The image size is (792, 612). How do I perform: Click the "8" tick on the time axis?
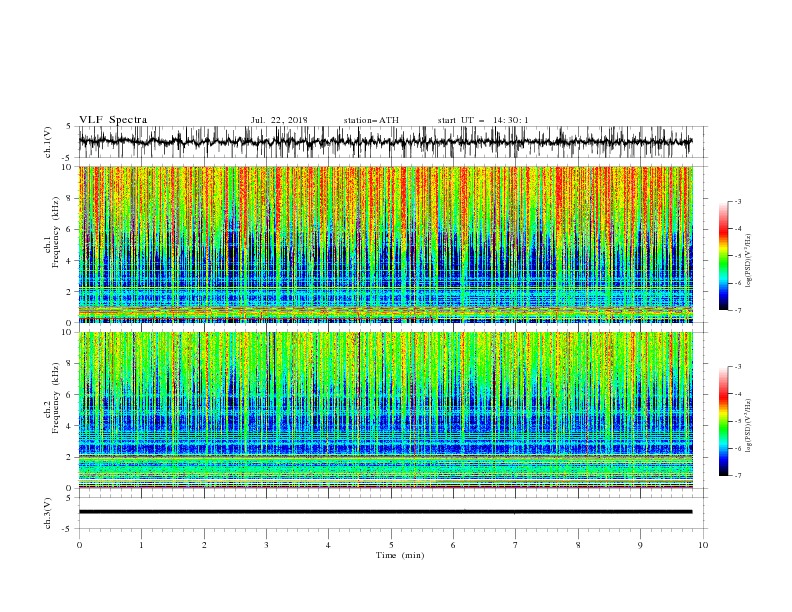point(578,545)
